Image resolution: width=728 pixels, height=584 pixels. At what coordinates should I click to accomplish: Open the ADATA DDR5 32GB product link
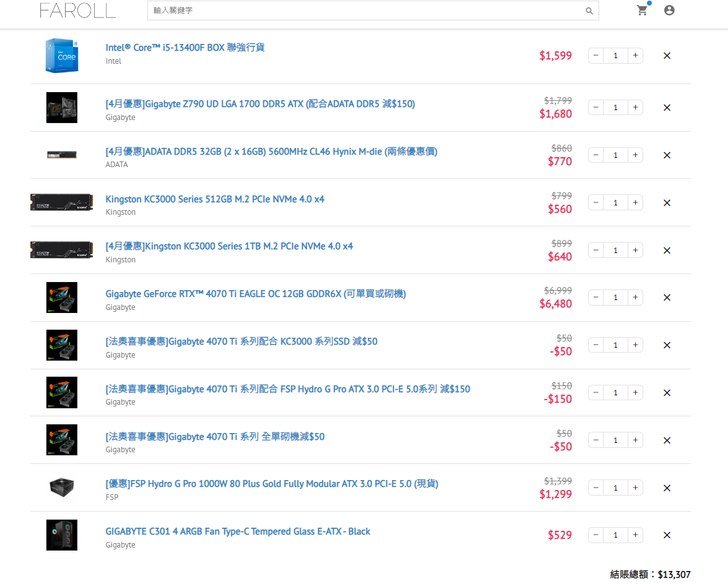(271, 151)
